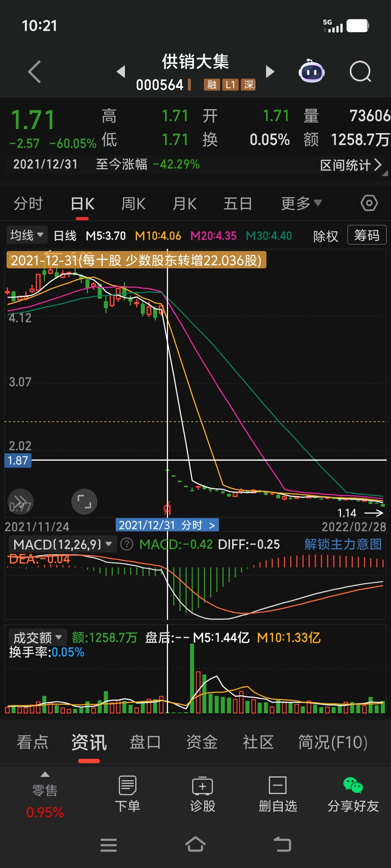Tap the 2022/02/28 end date label
The height and width of the screenshot is (868, 391).
coord(354,527)
